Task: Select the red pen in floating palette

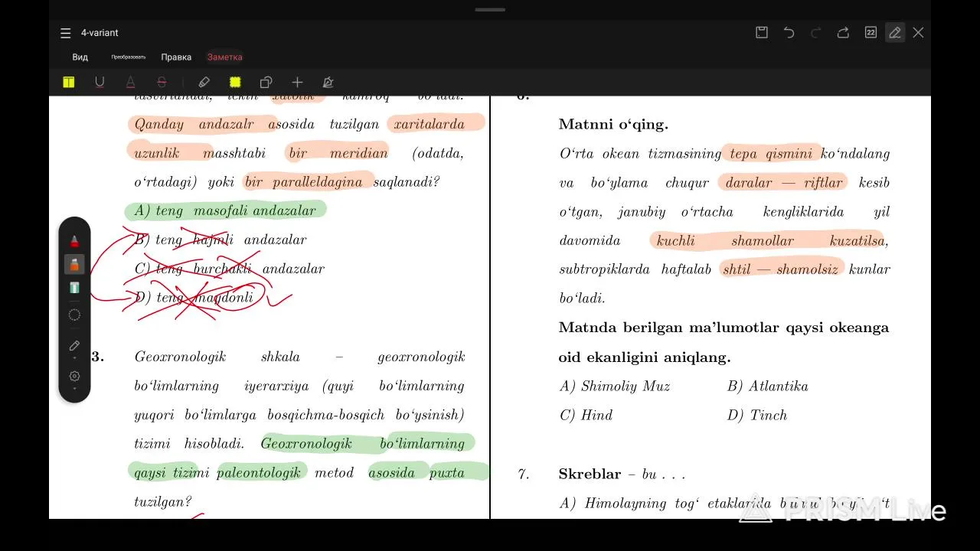Action: (74, 241)
